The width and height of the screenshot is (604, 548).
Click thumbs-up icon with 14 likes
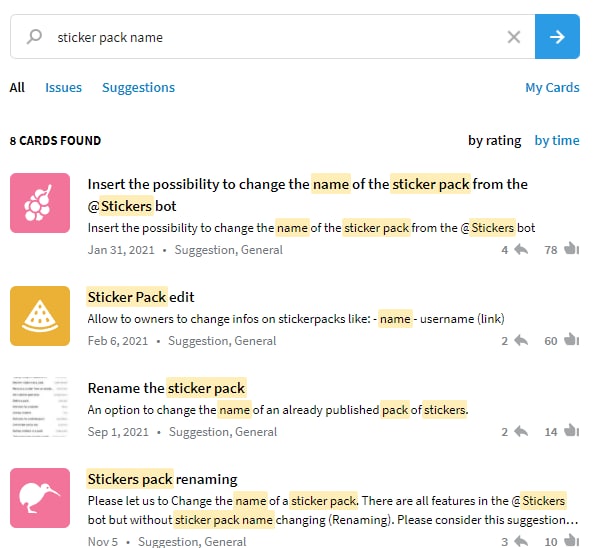tap(572, 431)
